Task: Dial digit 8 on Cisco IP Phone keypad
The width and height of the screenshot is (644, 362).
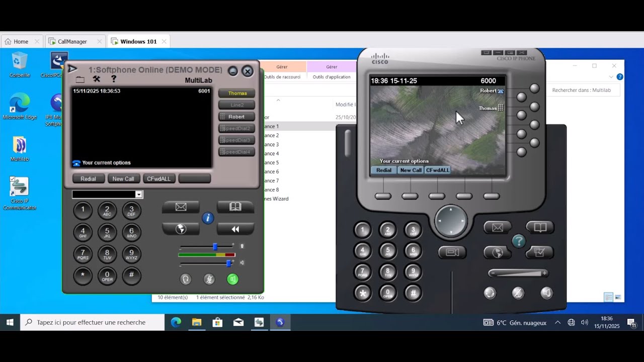Action: point(387,272)
